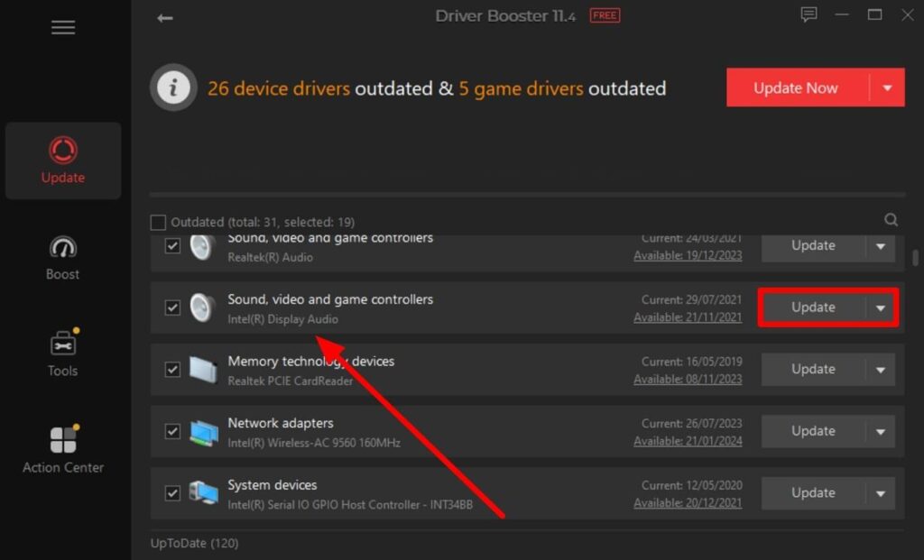The image size is (924, 560).
Task: Open the Action Center section
Action: pos(63,449)
